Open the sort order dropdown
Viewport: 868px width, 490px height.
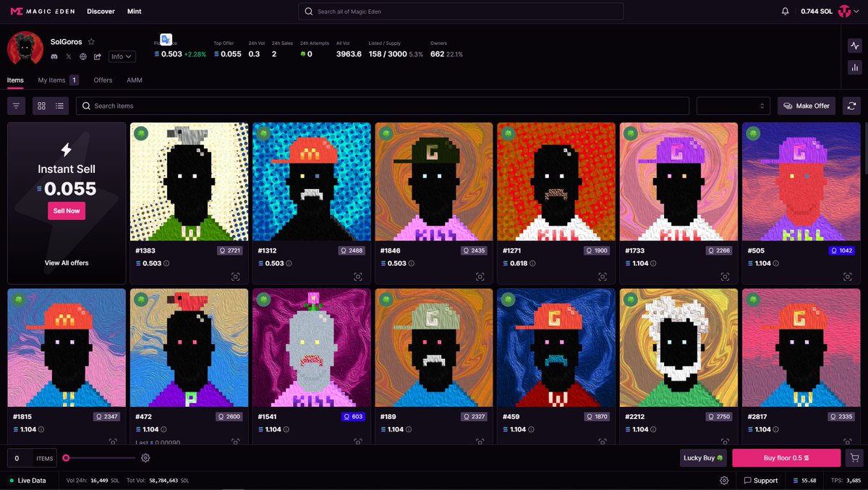coord(733,106)
